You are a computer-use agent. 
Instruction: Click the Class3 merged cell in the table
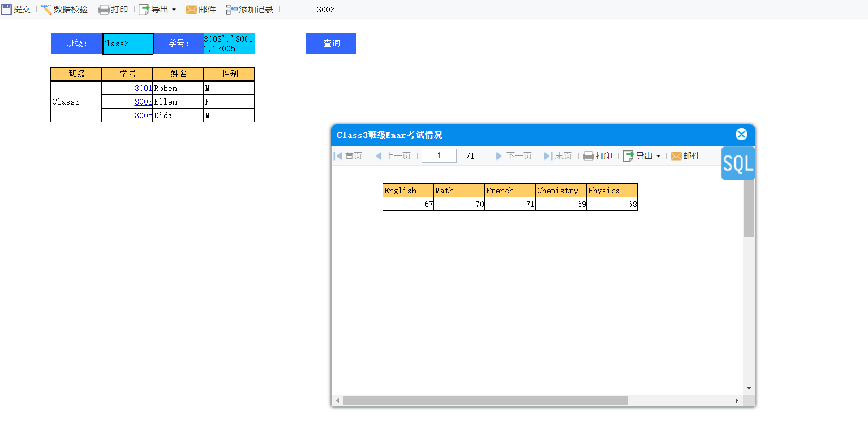pyautogui.click(x=76, y=102)
